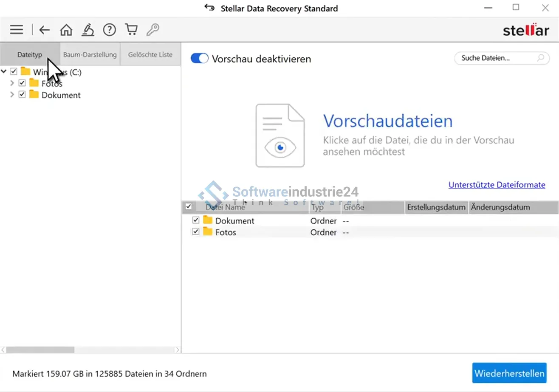Open help via question mark icon
This screenshot has height=392, width=559.
[x=110, y=30]
